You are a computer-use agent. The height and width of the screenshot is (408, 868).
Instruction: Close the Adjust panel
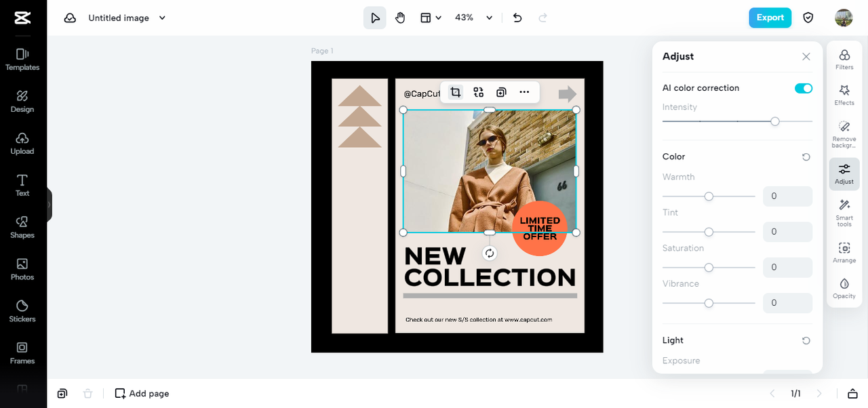[x=806, y=57]
